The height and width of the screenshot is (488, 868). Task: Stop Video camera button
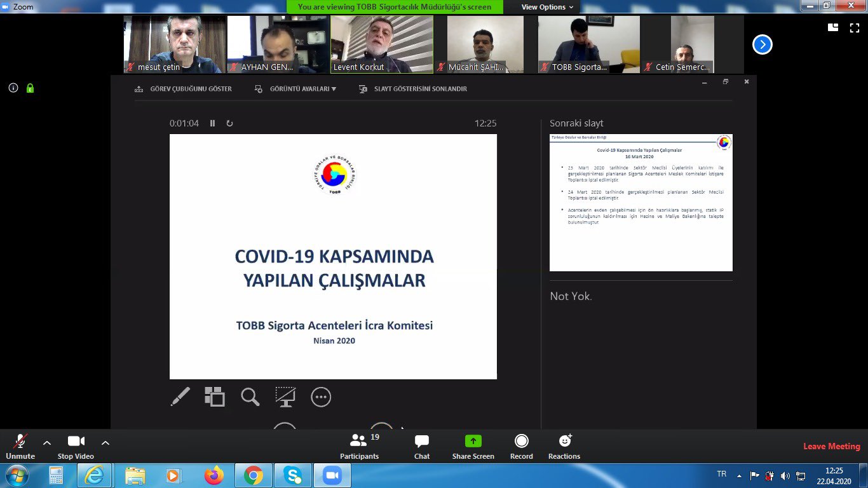[x=76, y=447]
